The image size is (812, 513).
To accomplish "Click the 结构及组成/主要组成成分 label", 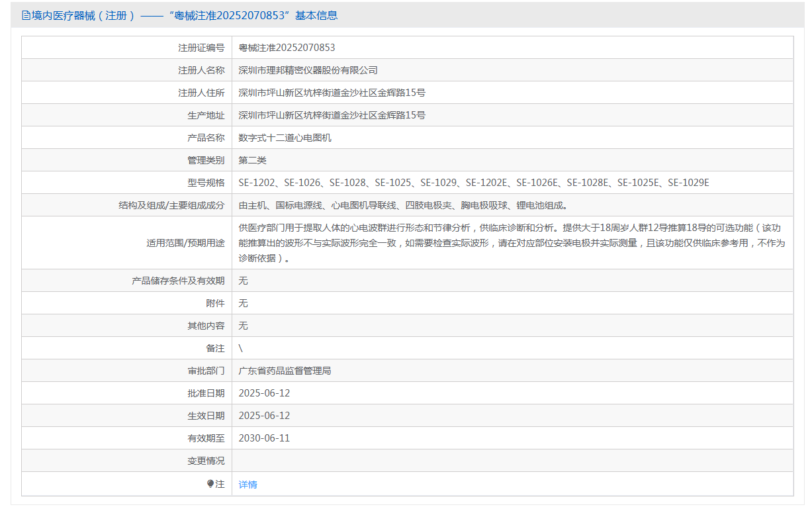I will (x=171, y=205).
